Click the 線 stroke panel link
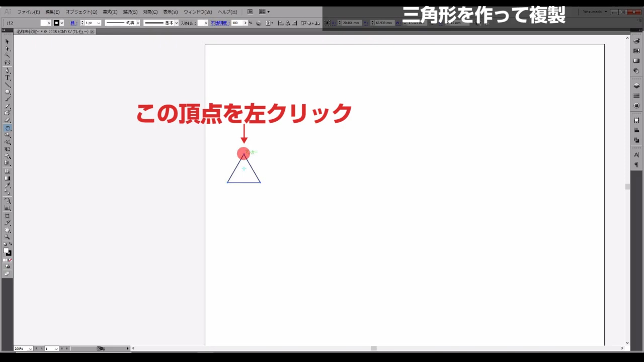The height and width of the screenshot is (362, 644). pyautogui.click(x=73, y=23)
